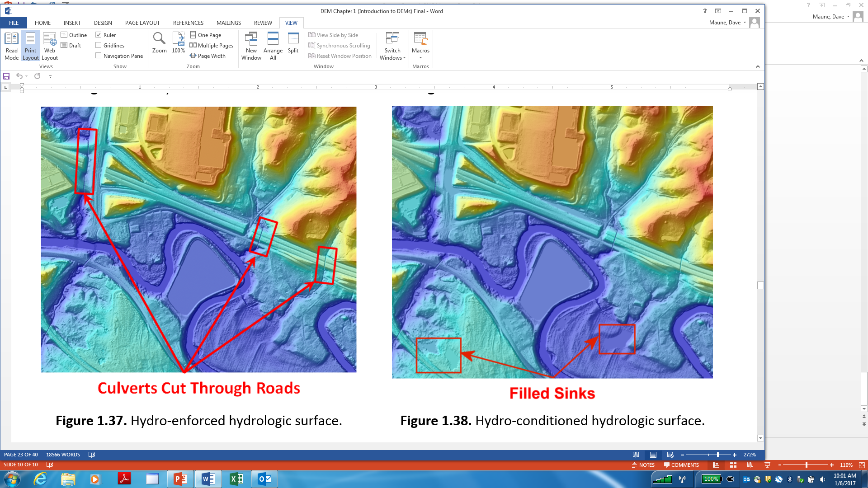Split the document window
Viewport: 868px width, 488px height.
(293, 43)
